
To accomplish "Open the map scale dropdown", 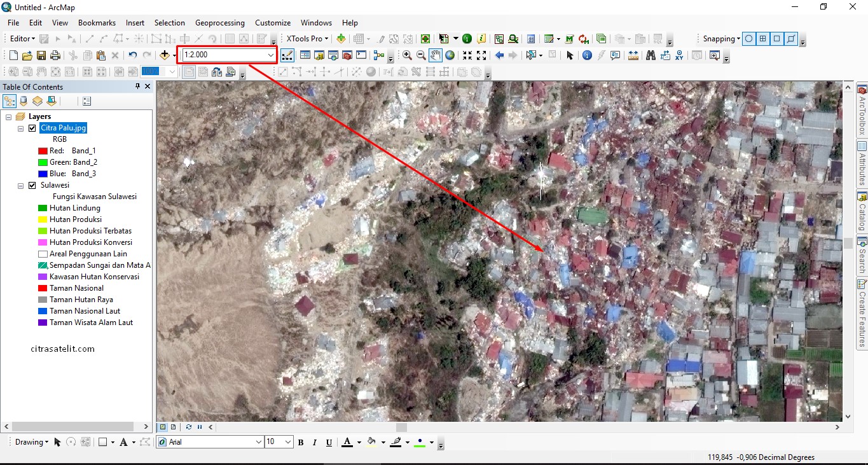I will pos(270,55).
